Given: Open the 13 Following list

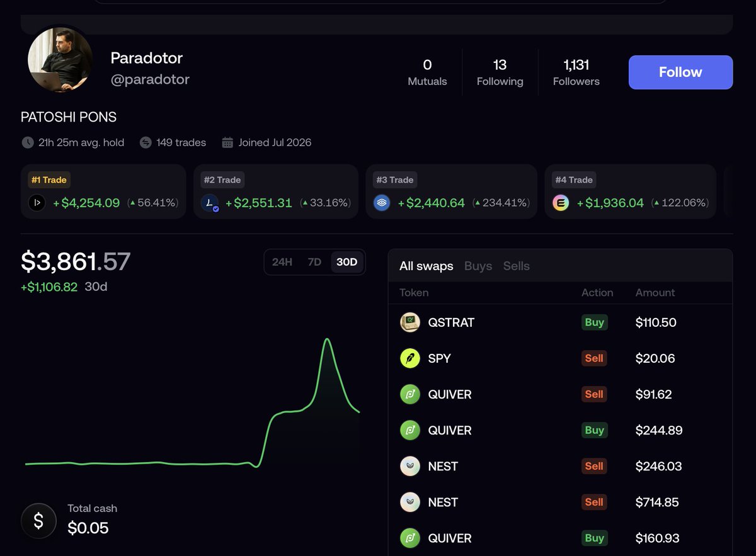Looking at the screenshot, I should pos(500,72).
